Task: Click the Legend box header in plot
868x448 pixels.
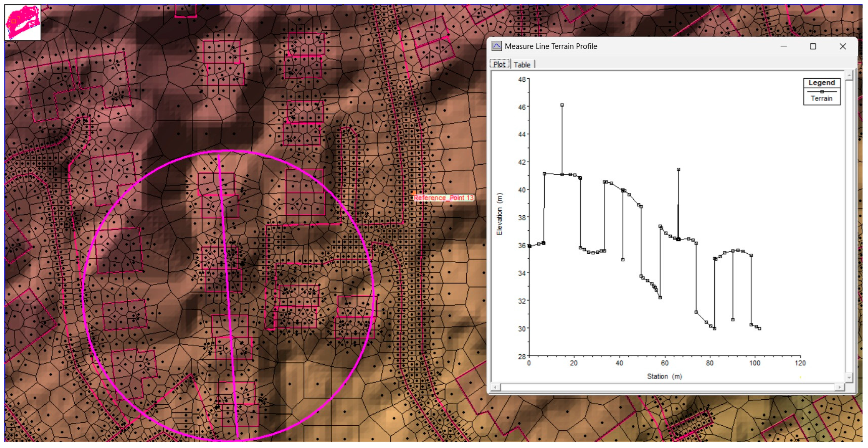Action: pyautogui.click(x=821, y=83)
